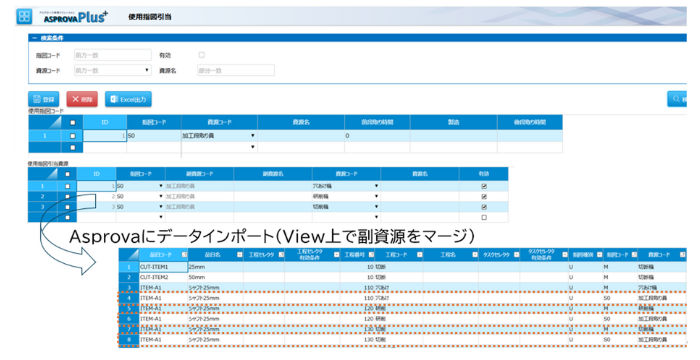Uncheck 有効 for the 研削機 row
The width and height of the screenshot is (700, 360).
coord(484,197)
